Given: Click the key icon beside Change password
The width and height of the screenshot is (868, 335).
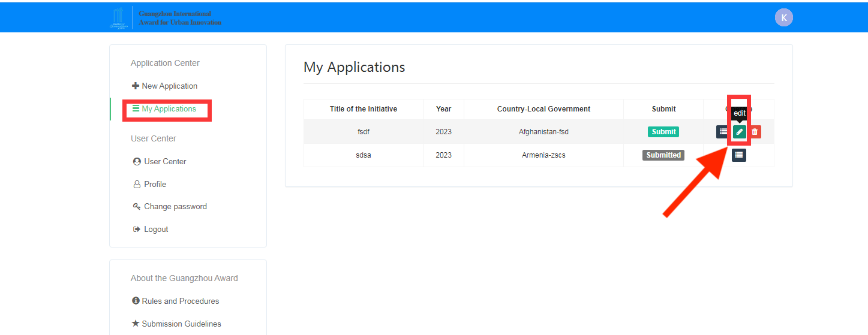Looking at the screenshot, I should [x=136, y=207].
